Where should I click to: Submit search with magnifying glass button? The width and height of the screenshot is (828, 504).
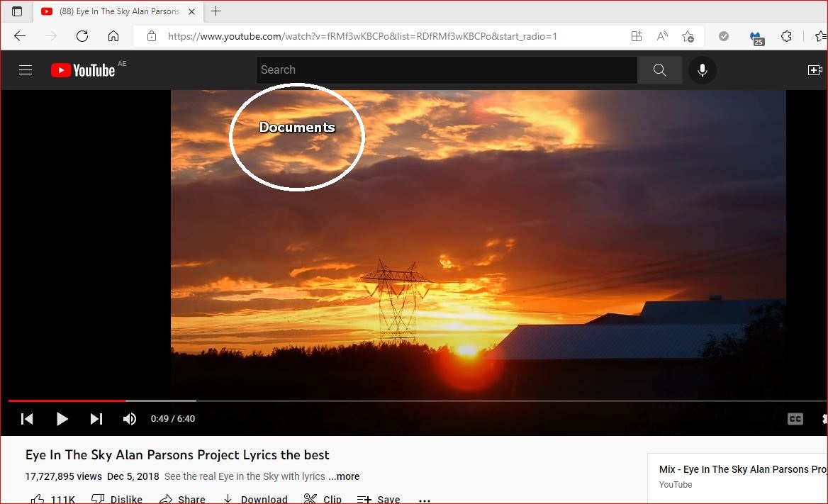tap(659, 69)
